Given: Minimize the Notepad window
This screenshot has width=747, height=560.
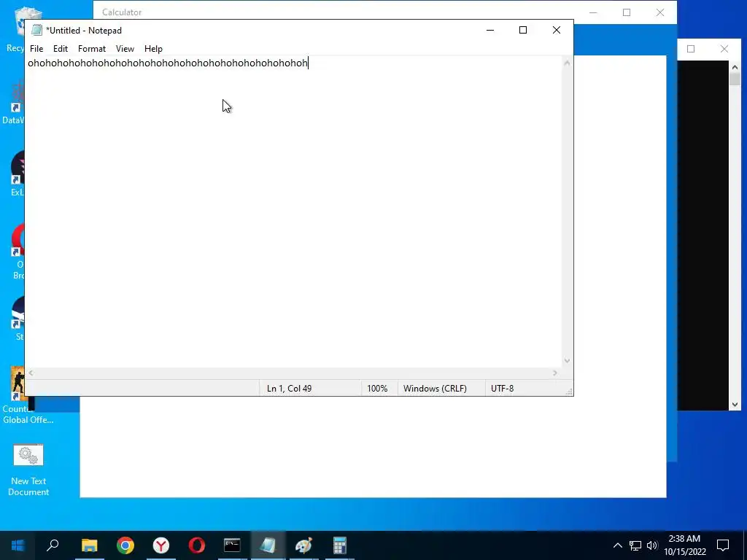Looking at the screenshot, I should (490, 30).
